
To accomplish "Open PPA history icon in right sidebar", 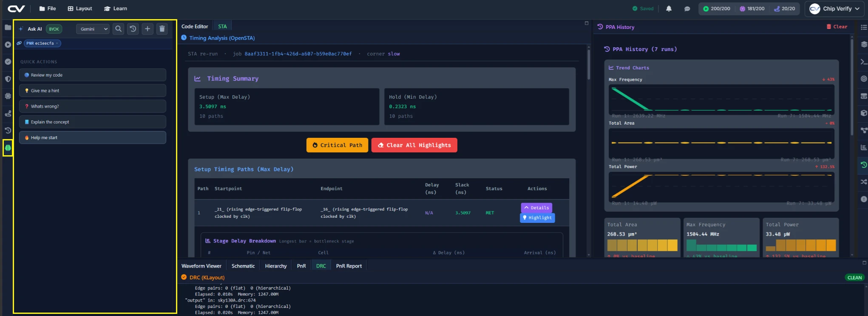I will [x=864, y=165].
